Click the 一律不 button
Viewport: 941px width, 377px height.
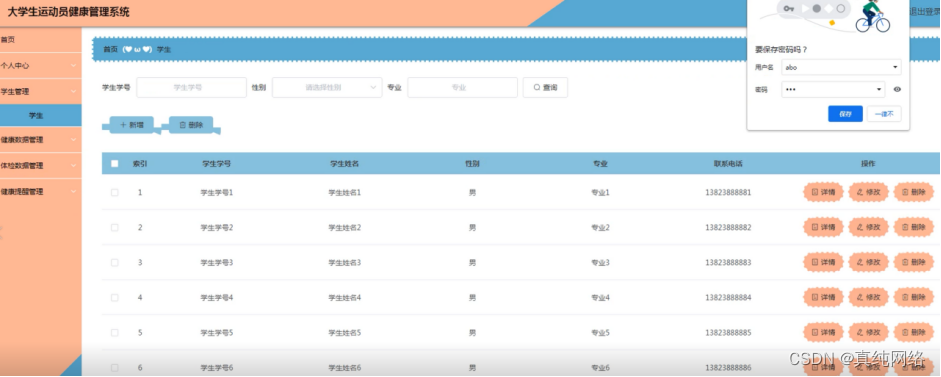coord(884,114)
